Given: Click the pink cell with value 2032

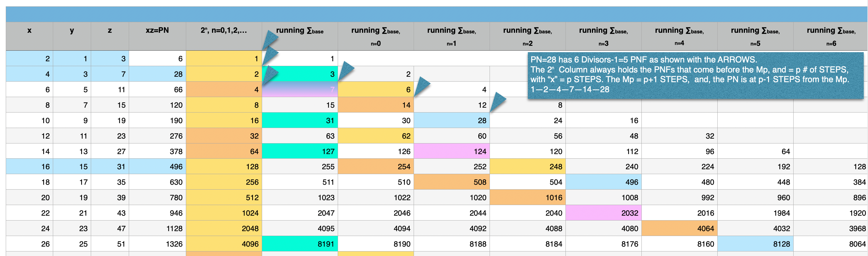Looking at the screenshot, I should click(603, 213).
